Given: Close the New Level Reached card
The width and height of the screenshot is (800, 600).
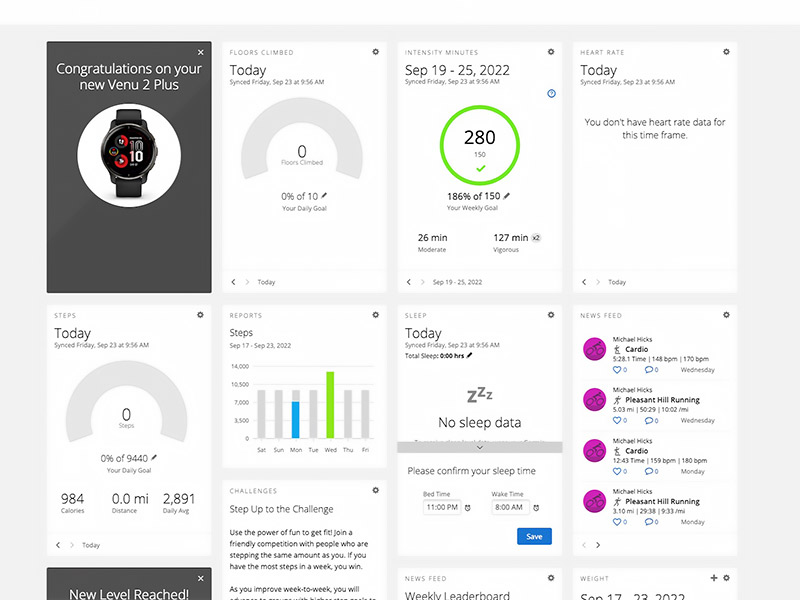Looking at the screenshot, I should pos(201,578).
